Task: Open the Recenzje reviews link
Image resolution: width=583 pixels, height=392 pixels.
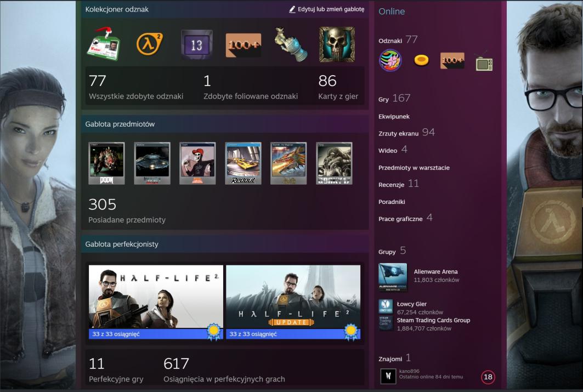Action: (x=391, y=185)
